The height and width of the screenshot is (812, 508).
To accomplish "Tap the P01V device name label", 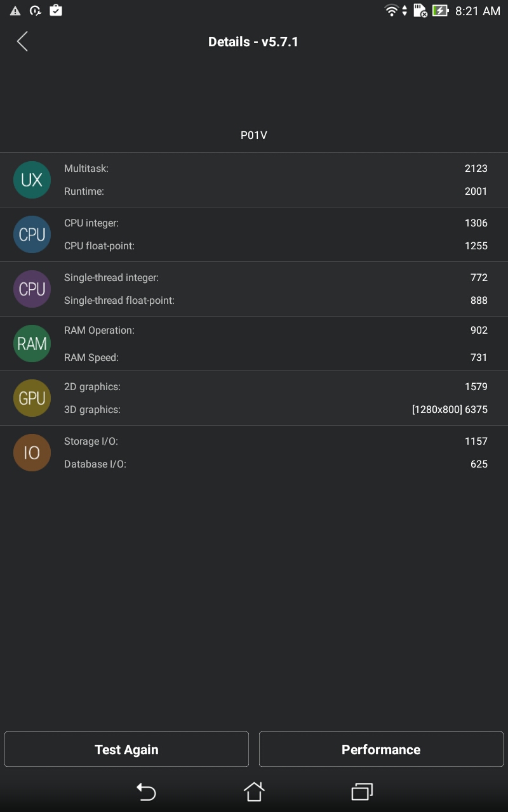I will coord(253,135).
